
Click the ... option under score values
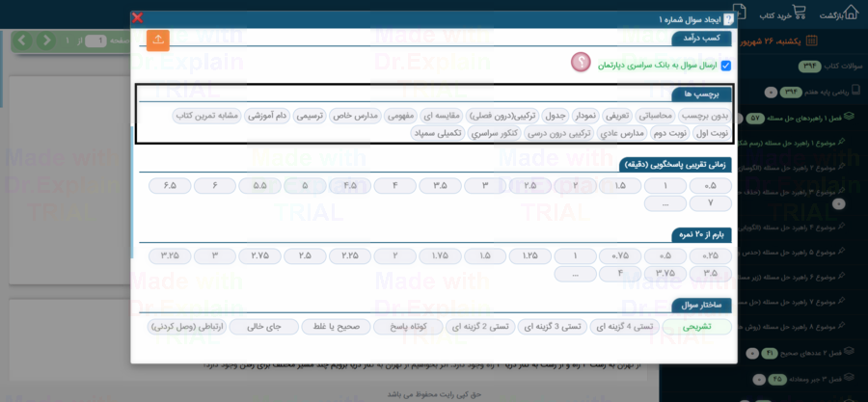575,273
